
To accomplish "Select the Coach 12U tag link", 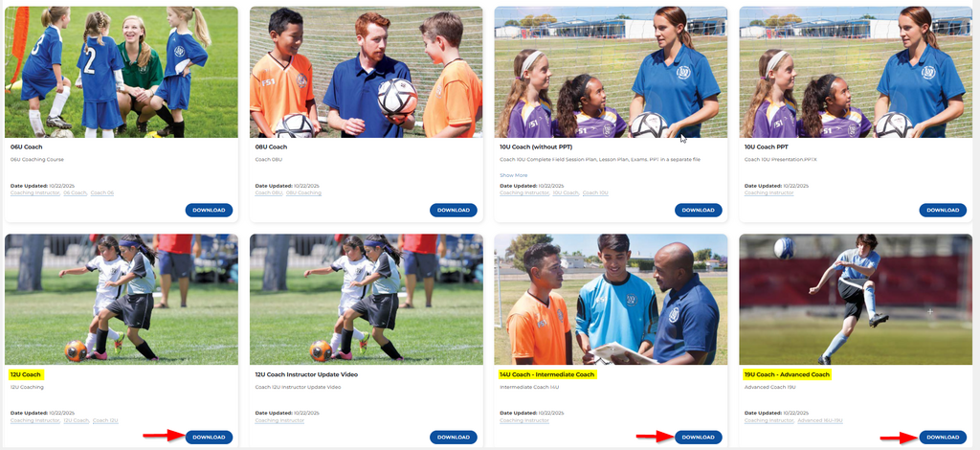I will pos(105,420).
